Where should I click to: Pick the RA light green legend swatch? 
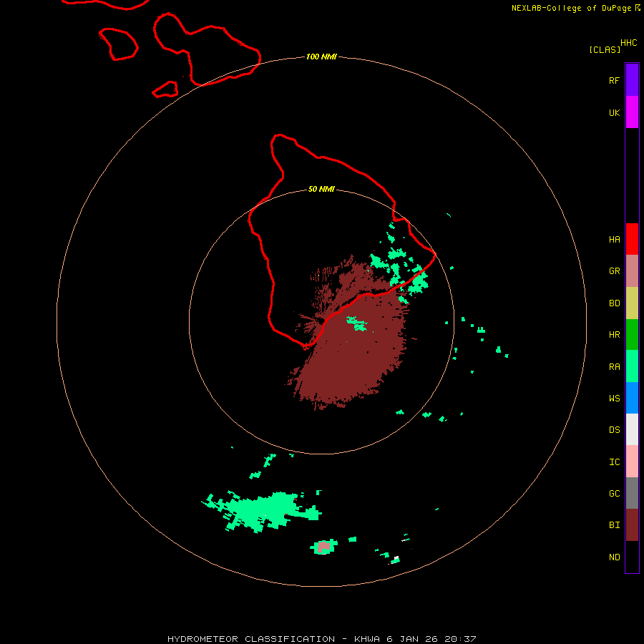pyautogui.click(x=632, y=366)
